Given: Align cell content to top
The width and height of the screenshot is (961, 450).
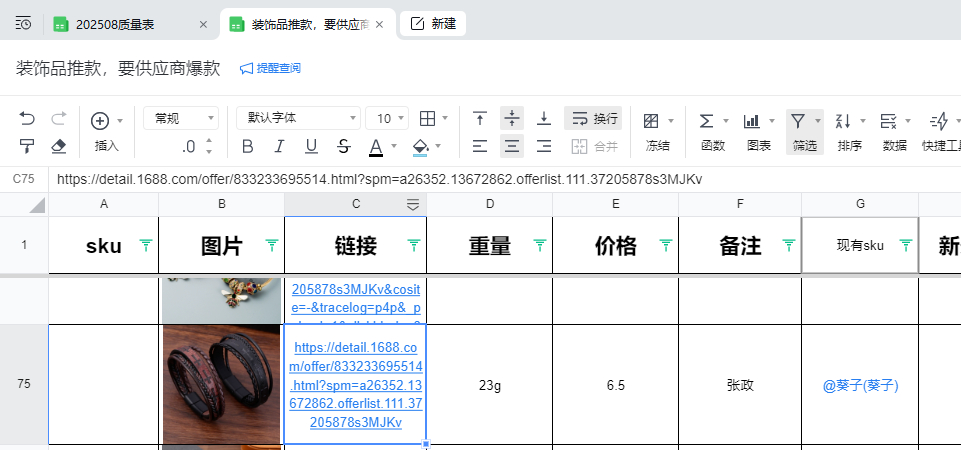Looking at the screenshot, I should click(x=480, y=118).
